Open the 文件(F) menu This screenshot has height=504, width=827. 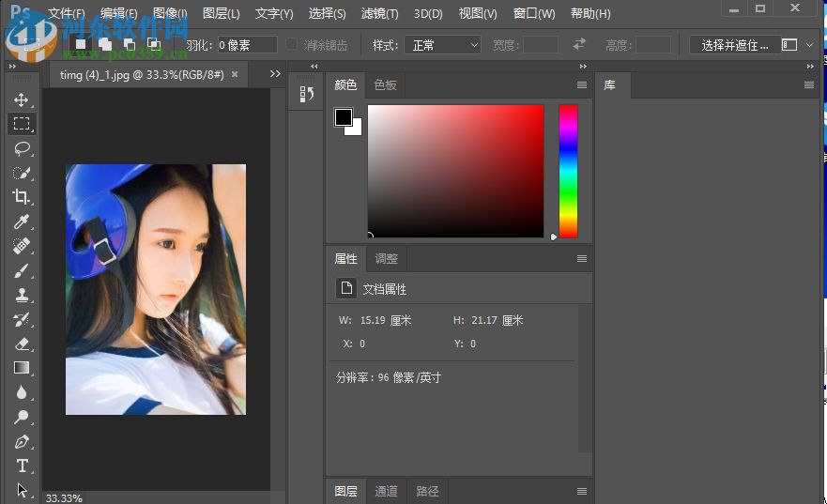[67, 14]
